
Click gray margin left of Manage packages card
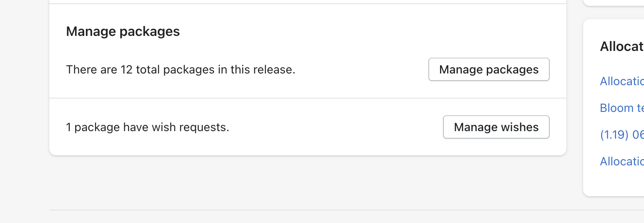pos(24,84)
